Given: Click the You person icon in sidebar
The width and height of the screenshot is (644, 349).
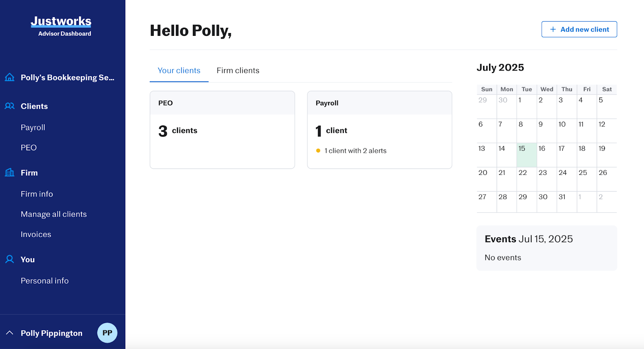Looking at the screenshot, I should [10, 259].
